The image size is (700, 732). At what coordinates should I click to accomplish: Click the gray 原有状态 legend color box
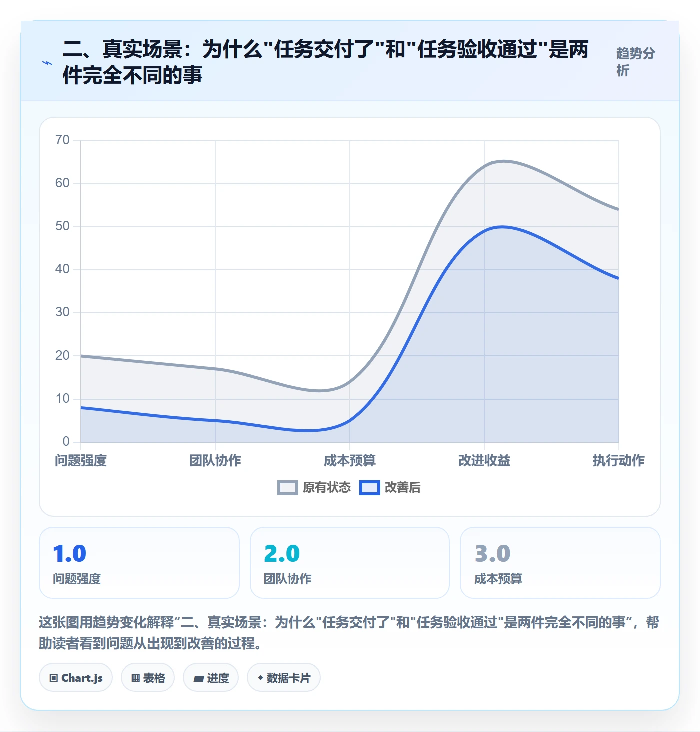[288, 488]
